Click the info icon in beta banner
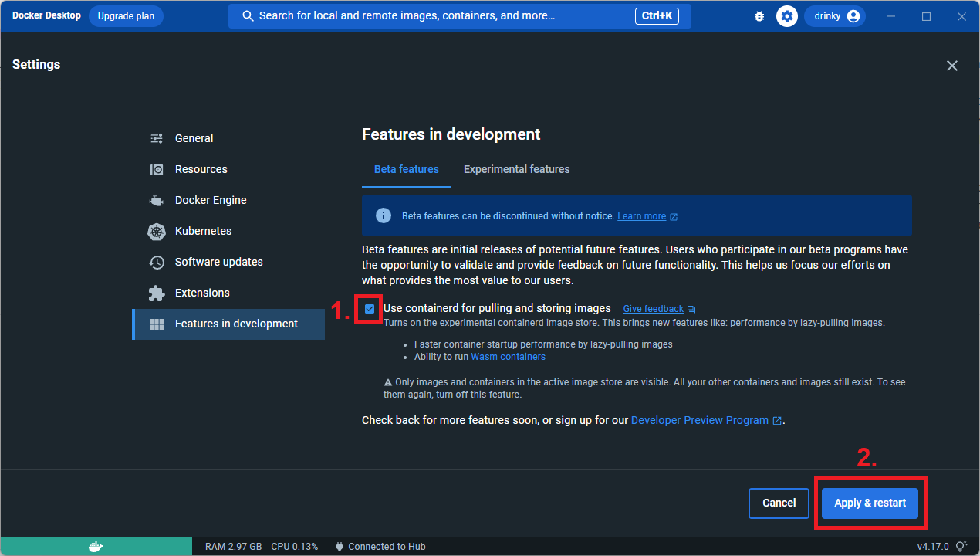Screen dimensions: 980x556 [x=384, y=215]
